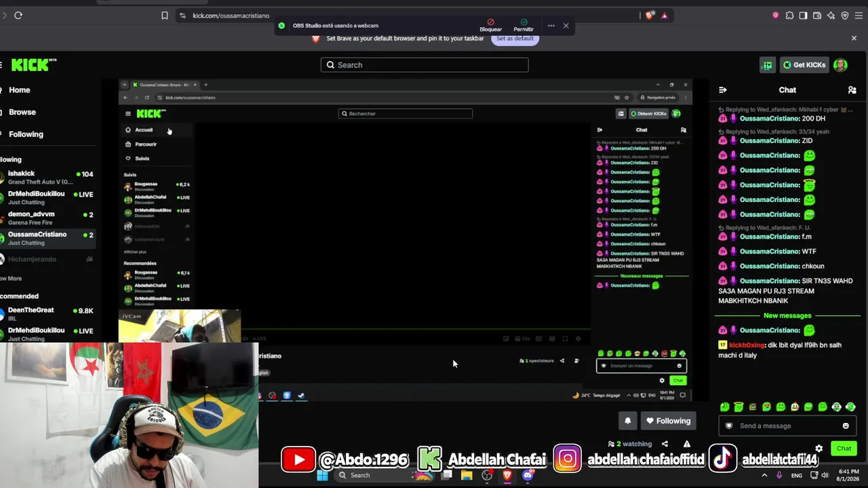Screen dimensions: 868x488
Task: Open the shield identity icon in the message box
Action: point(729,426)
